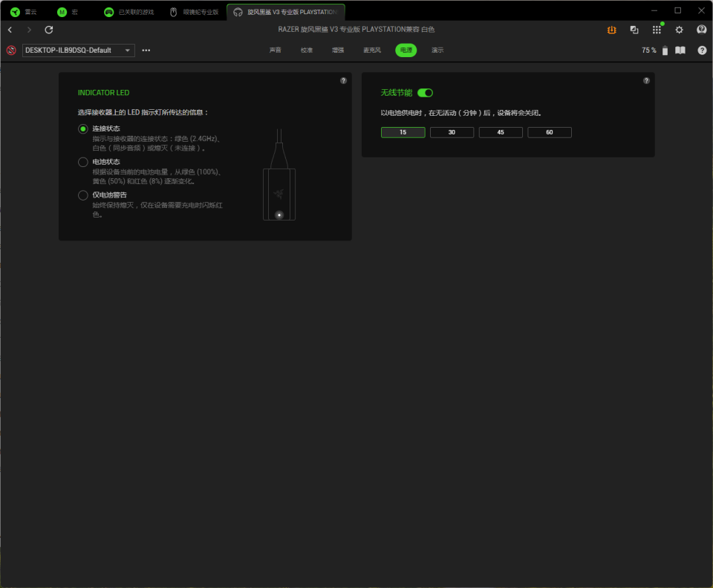Go forward with the right arrow icon

(29, 30)
